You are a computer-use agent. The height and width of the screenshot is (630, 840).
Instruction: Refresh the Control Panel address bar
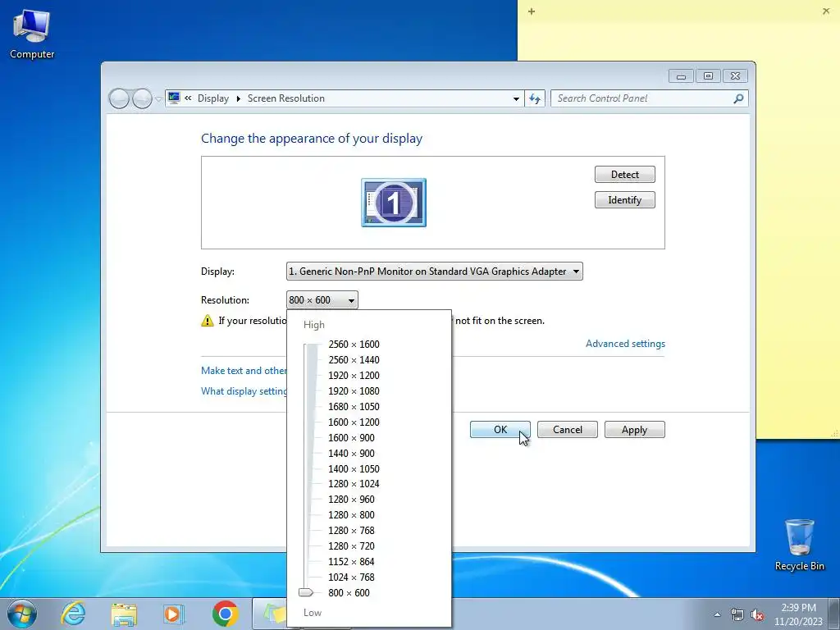(x=535, y=98)
